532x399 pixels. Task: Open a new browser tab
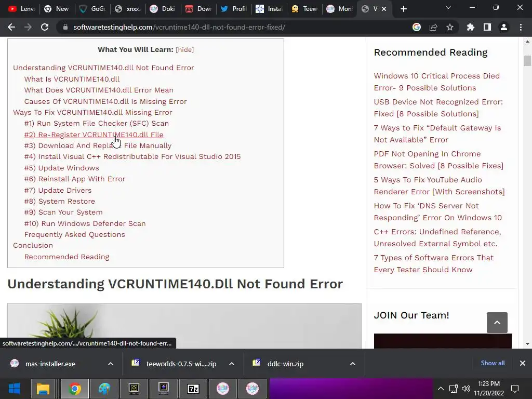[x=403, y=9]
